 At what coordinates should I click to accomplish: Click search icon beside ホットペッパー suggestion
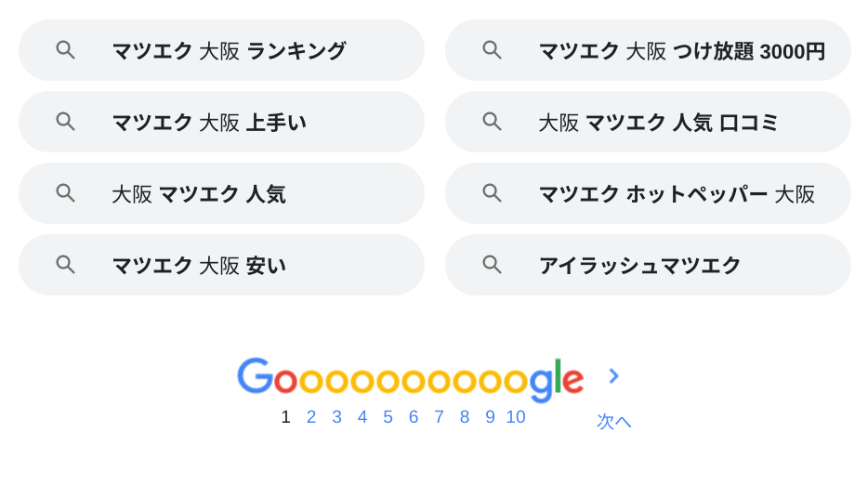coord(492,193)
